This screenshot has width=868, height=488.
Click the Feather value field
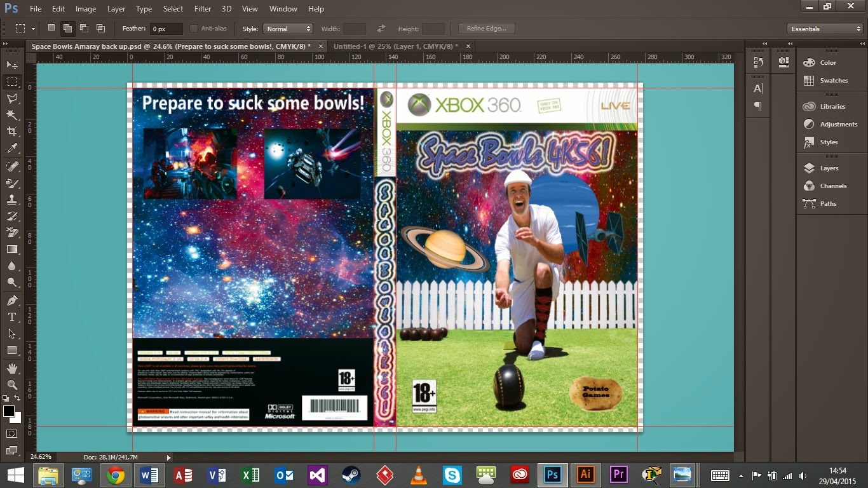(x=166, y=29)
